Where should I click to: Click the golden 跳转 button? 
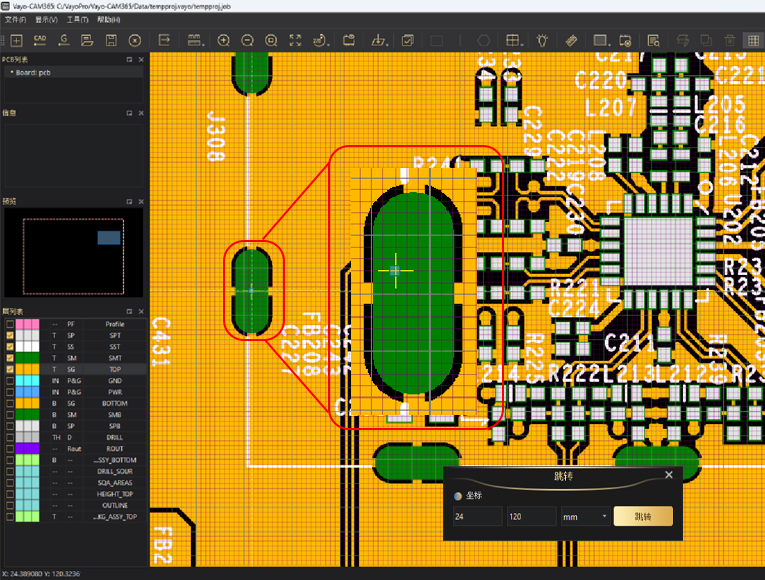pyautogui.click(x=642, y=517)
